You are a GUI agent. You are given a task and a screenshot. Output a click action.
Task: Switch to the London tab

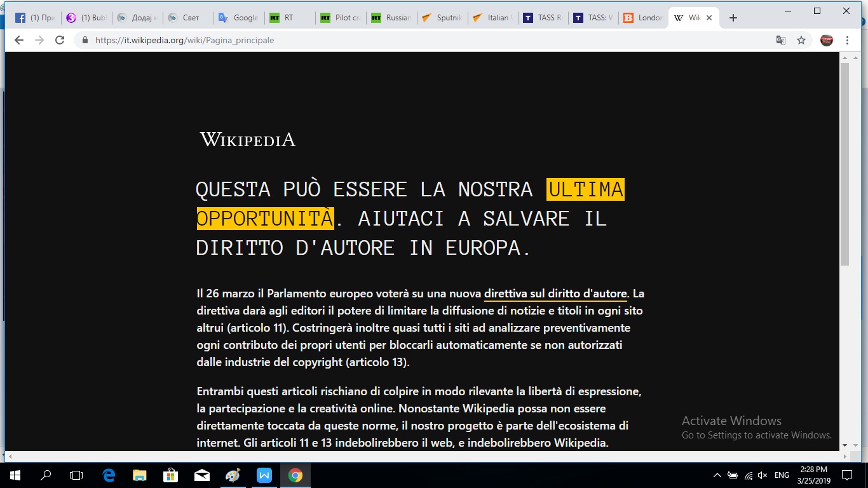click(643, 18)
